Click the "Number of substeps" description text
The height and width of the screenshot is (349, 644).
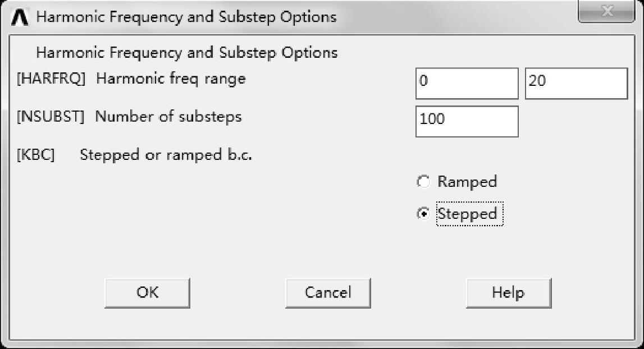[x=168, y=117]
